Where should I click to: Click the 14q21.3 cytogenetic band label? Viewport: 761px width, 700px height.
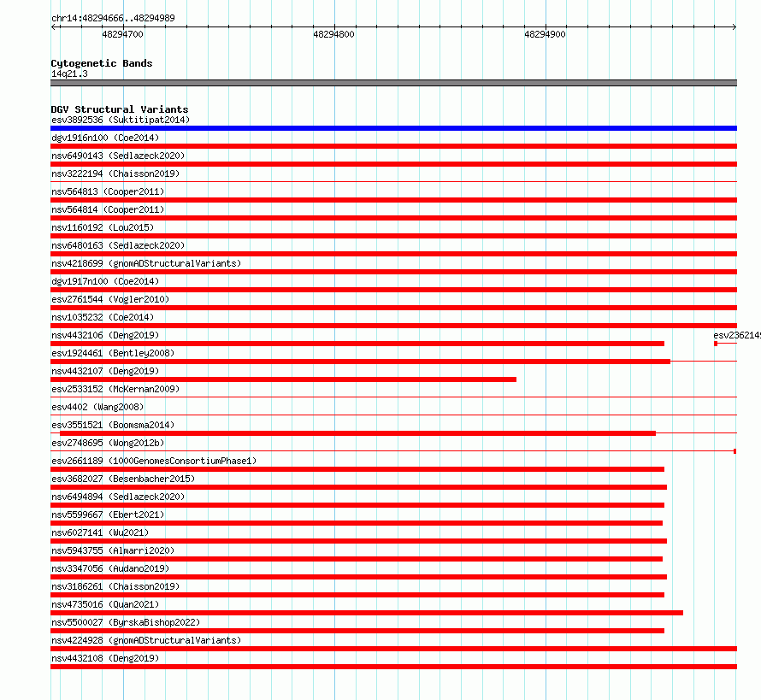point(69,74)
